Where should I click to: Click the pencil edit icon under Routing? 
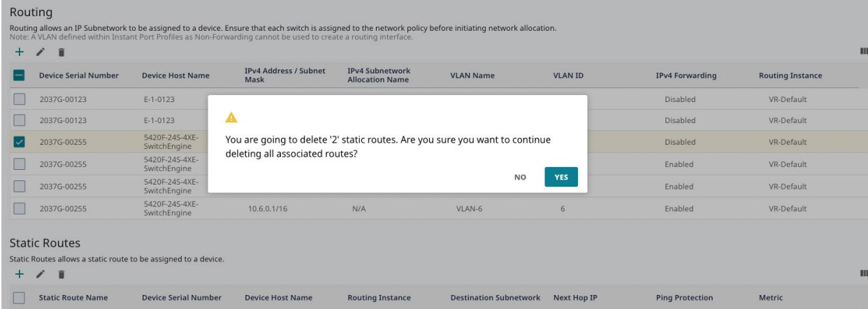click(x=40, y=52)
